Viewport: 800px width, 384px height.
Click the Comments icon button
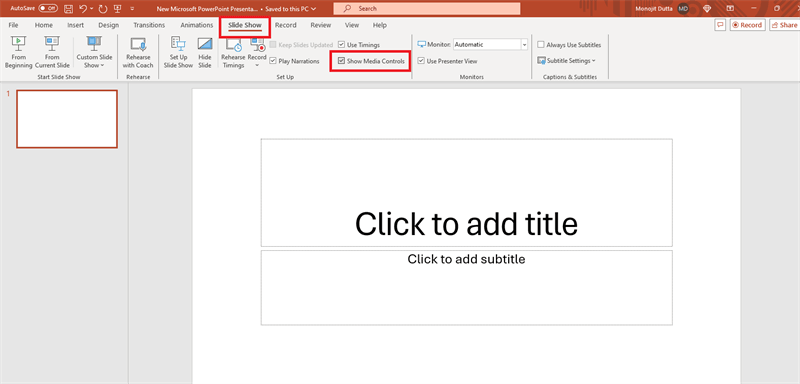coord(720,25)
